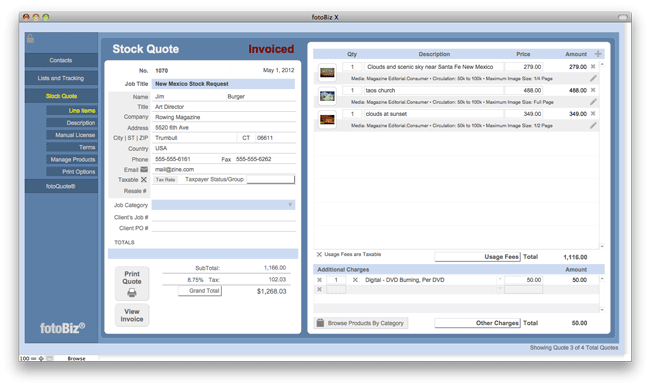Image resolution: width=650 pixels, height=387 pixels.
Task: Open fotoQuote section in sidebar
Action: coord(61,186)
